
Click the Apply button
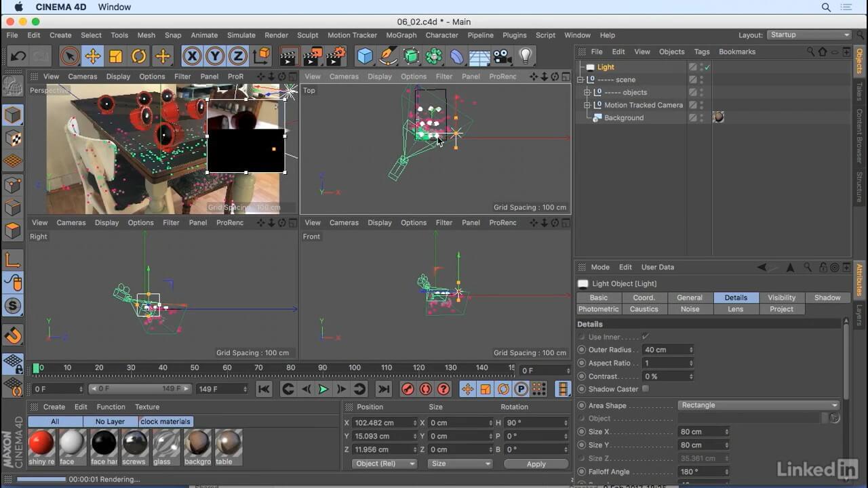tap(536, 464)
